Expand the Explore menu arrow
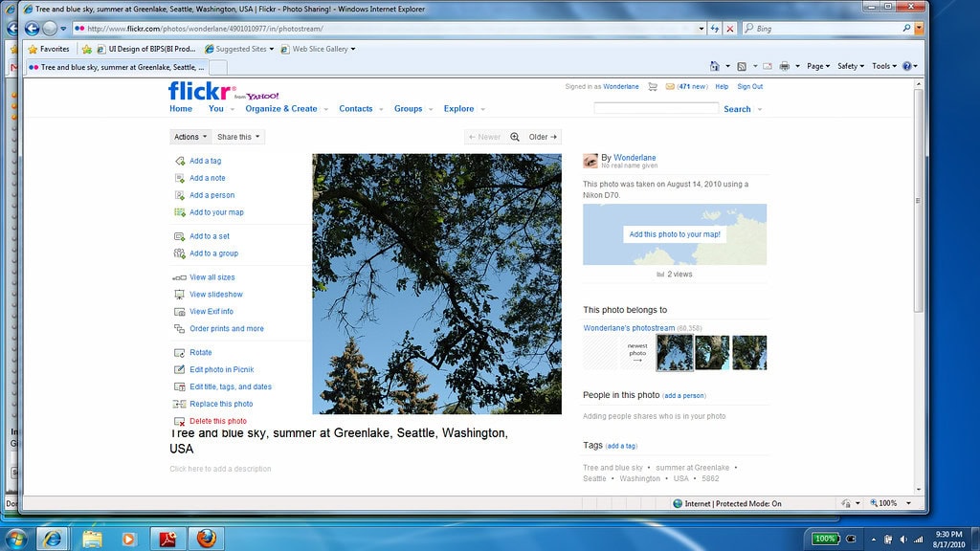The width and height of the screenshot is (980, 551). coord(482,109)
